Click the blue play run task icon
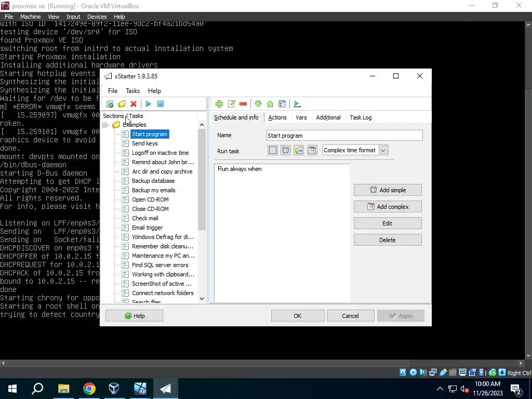 tap(148, 104)
